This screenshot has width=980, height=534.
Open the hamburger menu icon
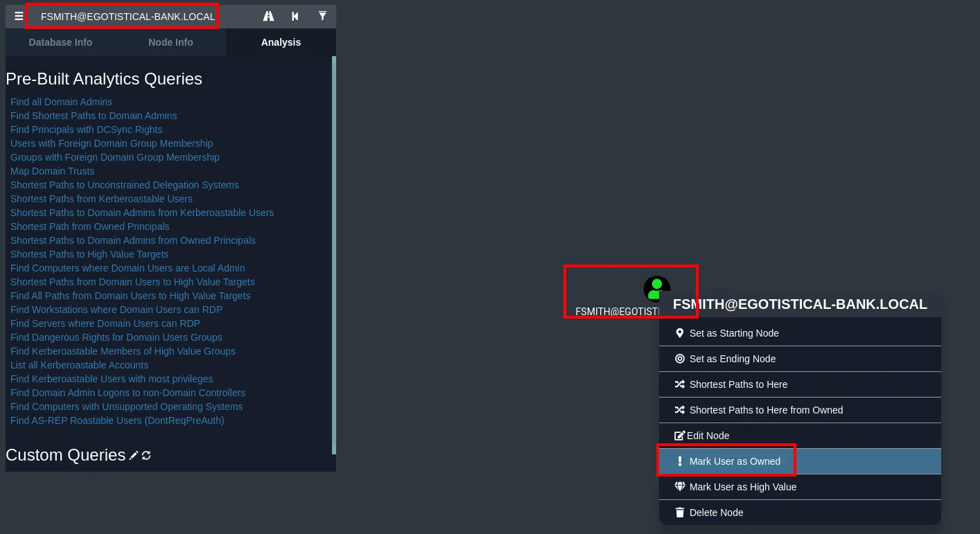tap(19, 16)
